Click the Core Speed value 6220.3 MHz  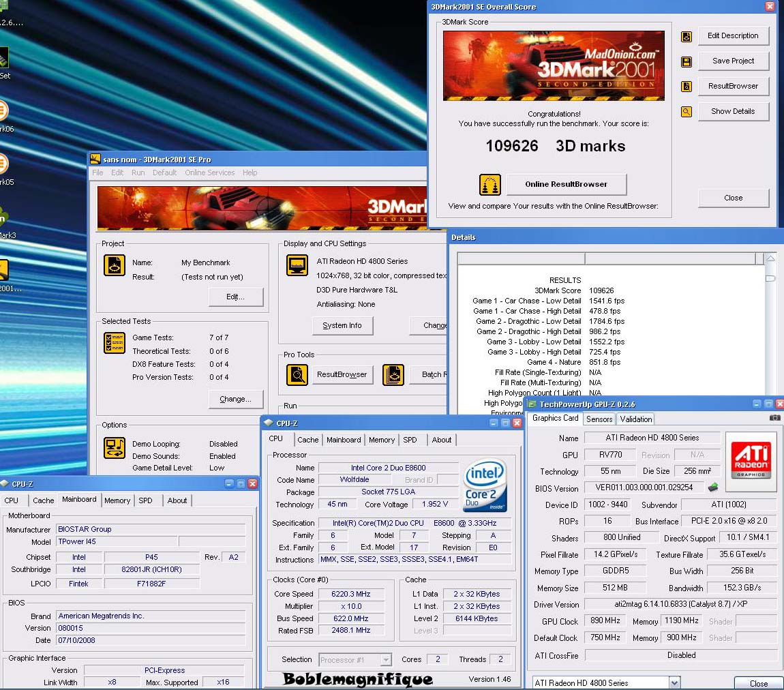(x=351, y=594)
